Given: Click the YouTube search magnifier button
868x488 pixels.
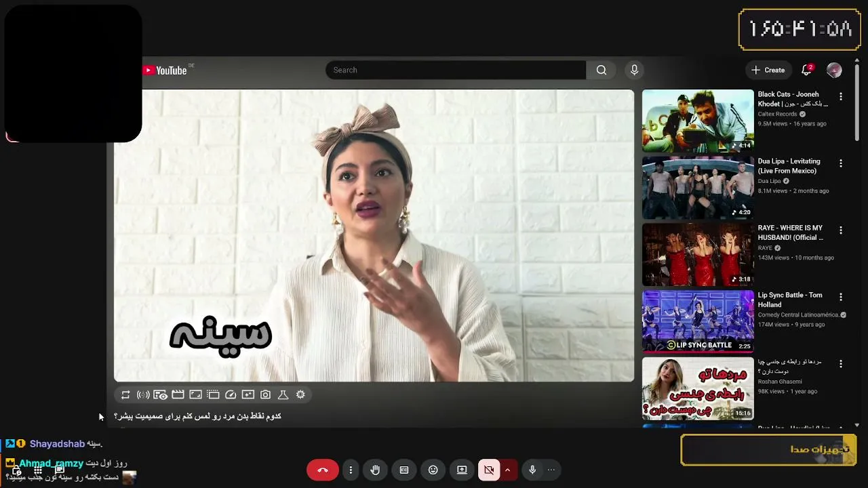Looking at the screenshot, I should click(601, 70).
